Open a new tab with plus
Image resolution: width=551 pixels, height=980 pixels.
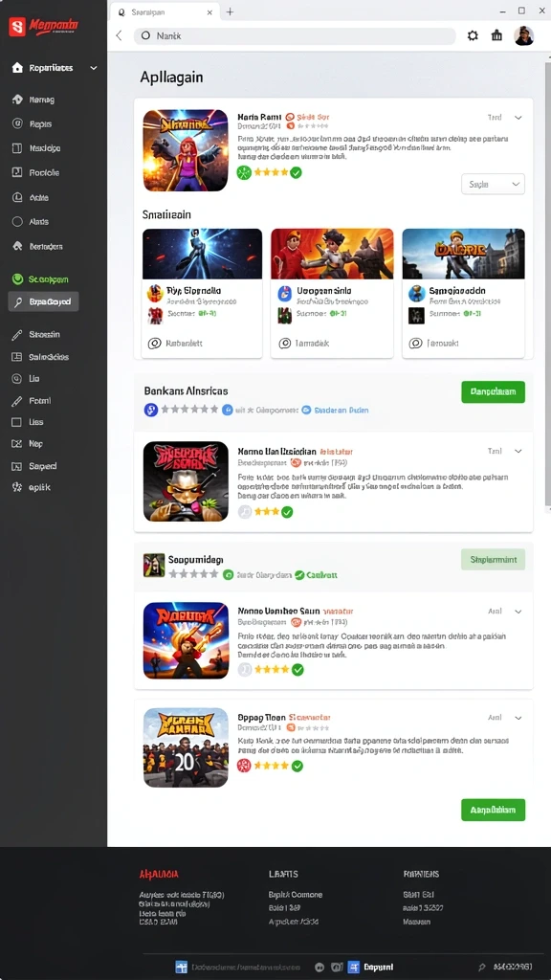pyautogui.click(x=230, y=11)
